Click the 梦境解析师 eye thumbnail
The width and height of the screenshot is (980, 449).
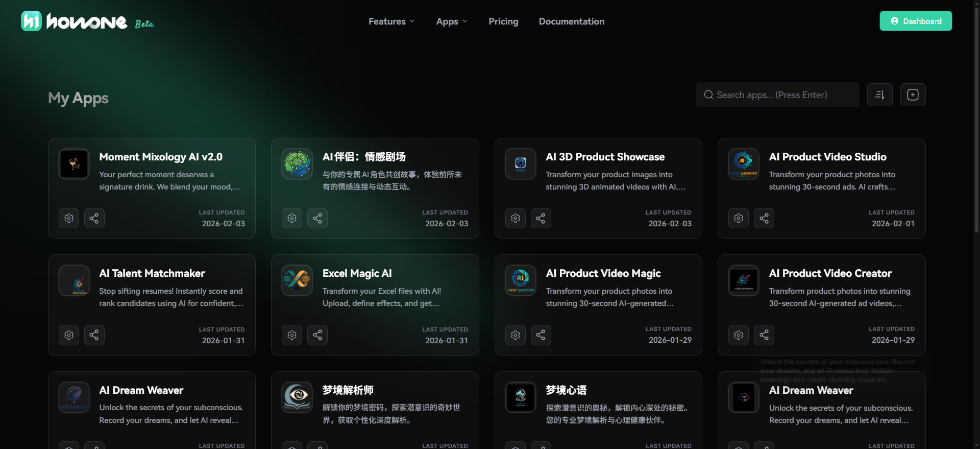pyautogui.click(x=297, y=397)
